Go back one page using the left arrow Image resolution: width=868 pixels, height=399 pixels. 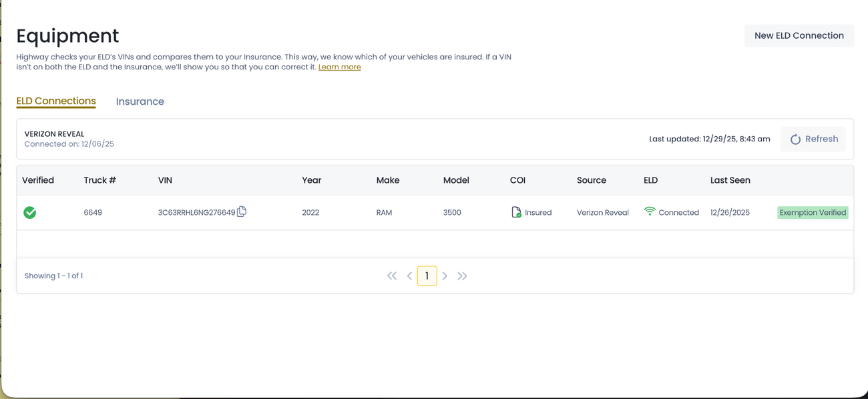coord(409,276)
